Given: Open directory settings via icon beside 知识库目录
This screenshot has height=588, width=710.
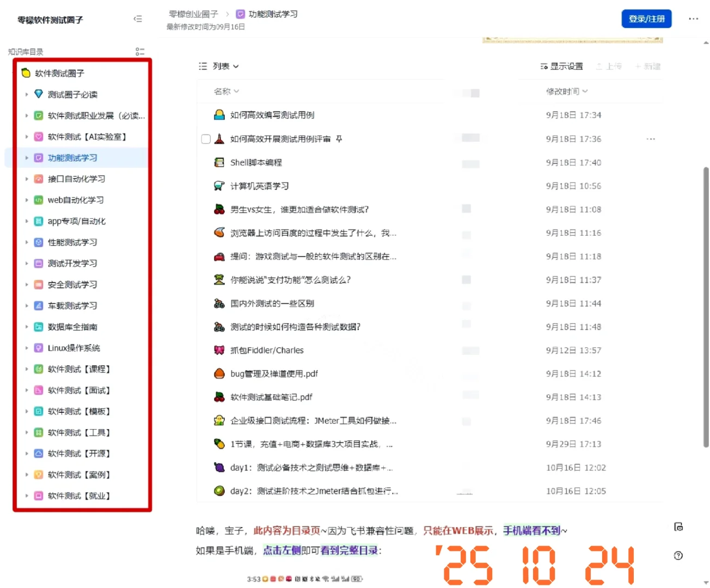Looking at the screenshot, I should tap(140, 51).
